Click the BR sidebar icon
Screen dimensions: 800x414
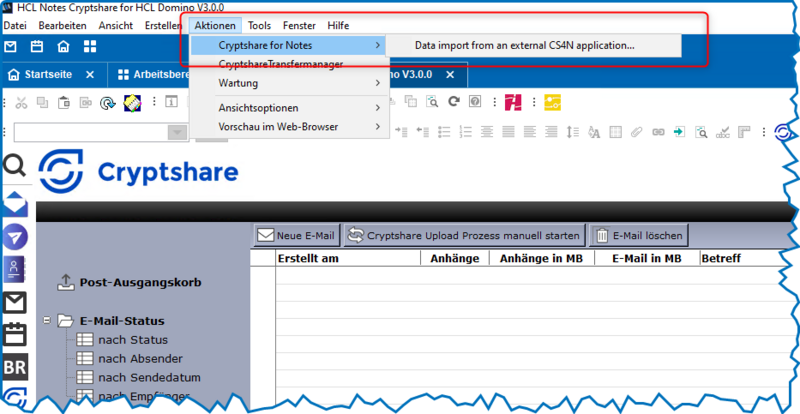(x=15, y=367)
